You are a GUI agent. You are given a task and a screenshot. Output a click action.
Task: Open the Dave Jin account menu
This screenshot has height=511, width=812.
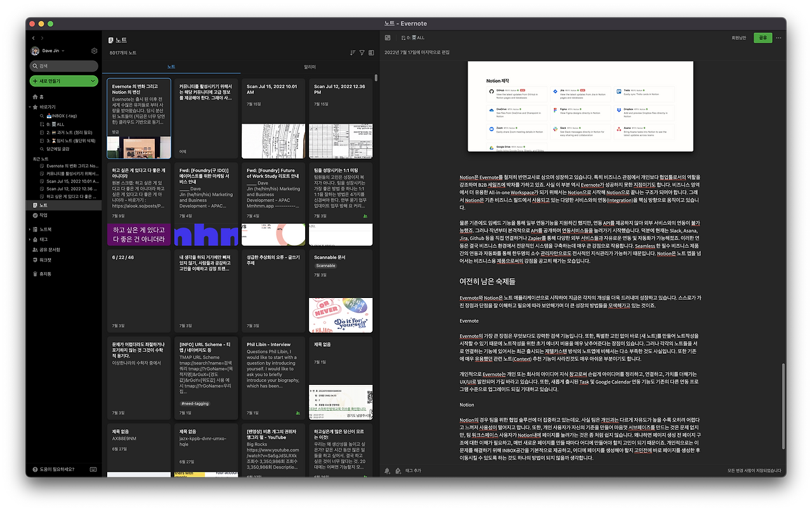coord(48,51)
